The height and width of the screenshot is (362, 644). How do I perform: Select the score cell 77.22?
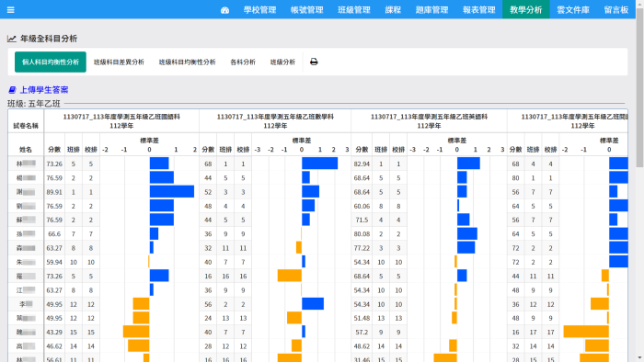coord(362,248)
